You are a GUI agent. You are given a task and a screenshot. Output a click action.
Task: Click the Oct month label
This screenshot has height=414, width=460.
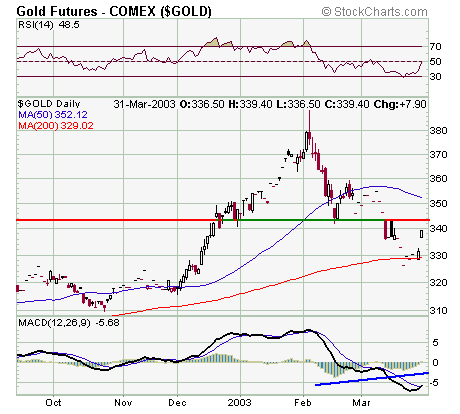pos(53,403)
